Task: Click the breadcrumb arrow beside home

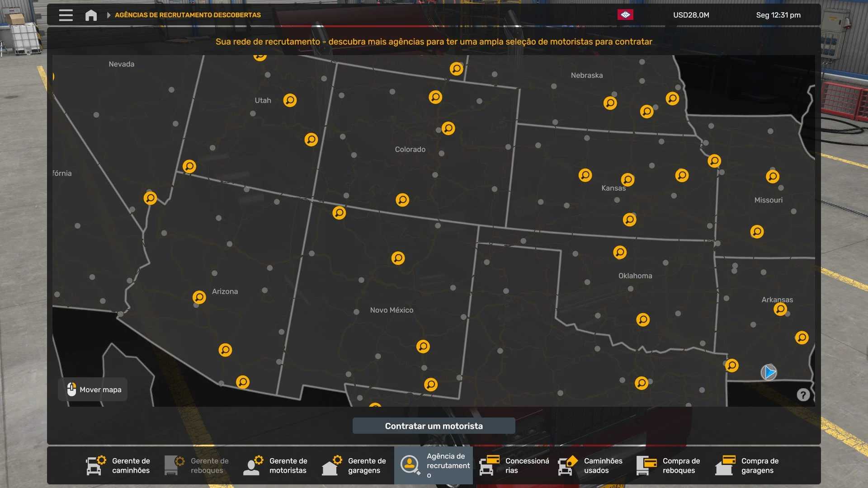Action: (108, 15)
